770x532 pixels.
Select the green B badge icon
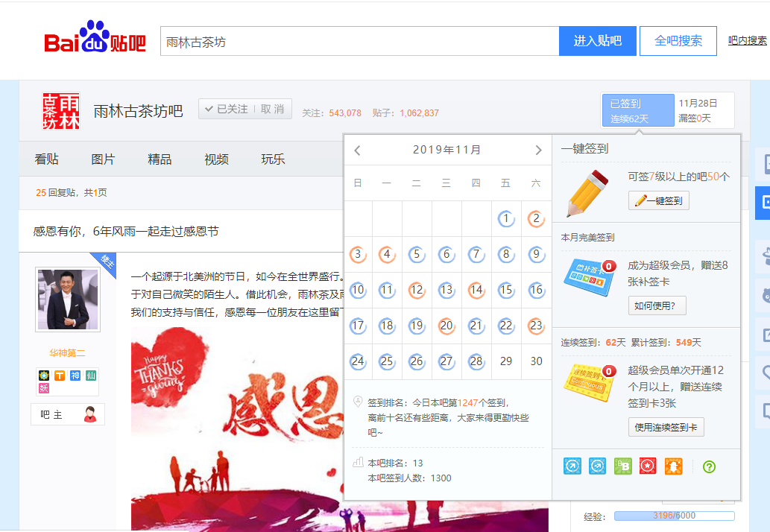click(622, 466)
